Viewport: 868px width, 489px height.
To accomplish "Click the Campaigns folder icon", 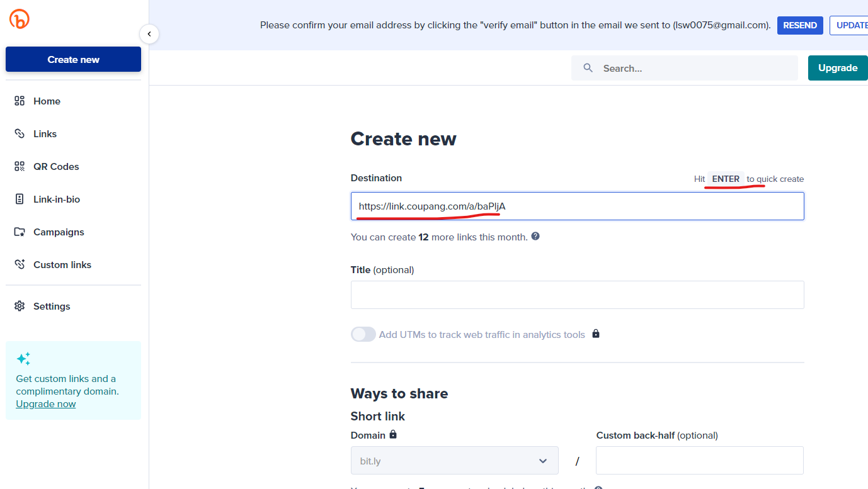I will (20, 232).
